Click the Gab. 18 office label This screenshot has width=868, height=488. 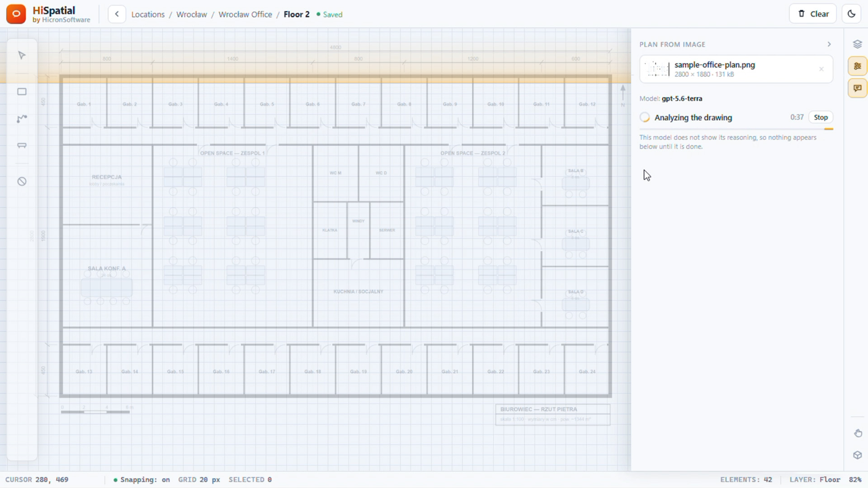[312, 372]
